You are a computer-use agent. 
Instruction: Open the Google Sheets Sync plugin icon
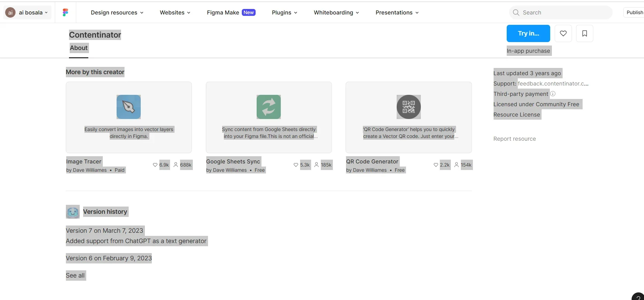click(268, 107)
